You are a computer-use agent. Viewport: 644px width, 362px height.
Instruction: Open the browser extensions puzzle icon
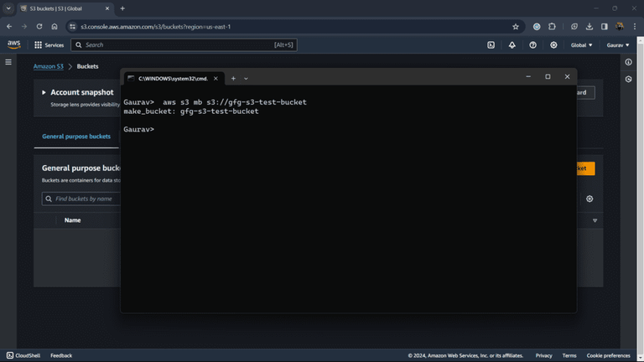pyautogui.click(x=552, y=26)
